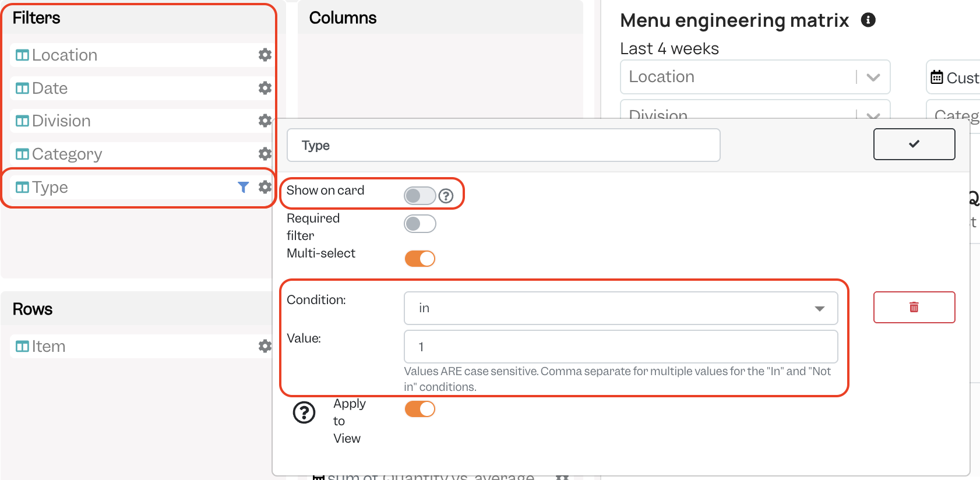Click the info icon beside Menu engineering matrix
The image size is (980, 480).
tap(868, 20)
